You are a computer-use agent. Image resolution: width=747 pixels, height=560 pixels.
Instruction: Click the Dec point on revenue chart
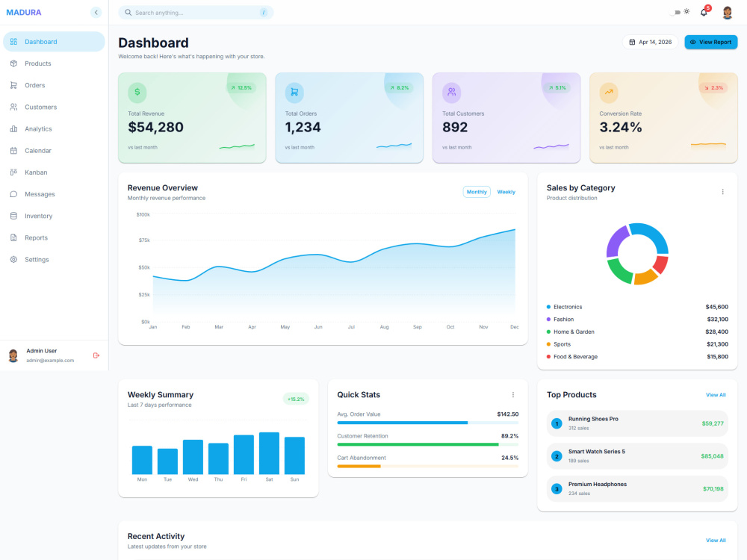coord(515,229)
